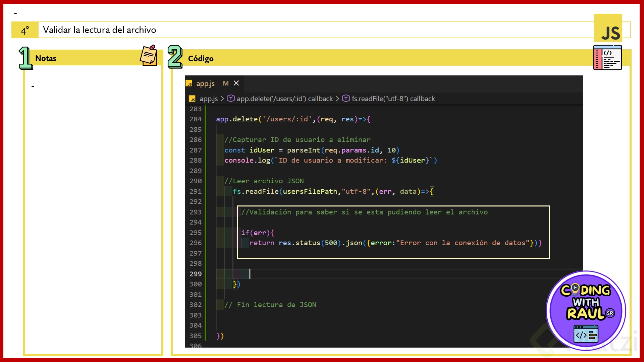Click the Validar la lectura del archivo title

(99, 30)
